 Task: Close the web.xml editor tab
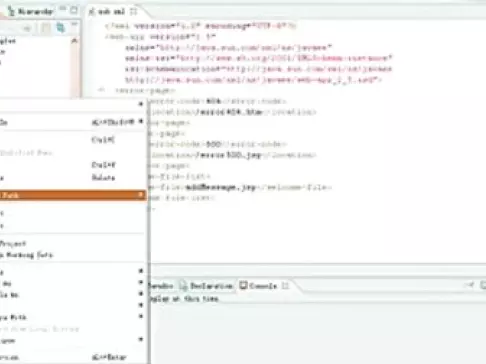(x=133, y=12)
